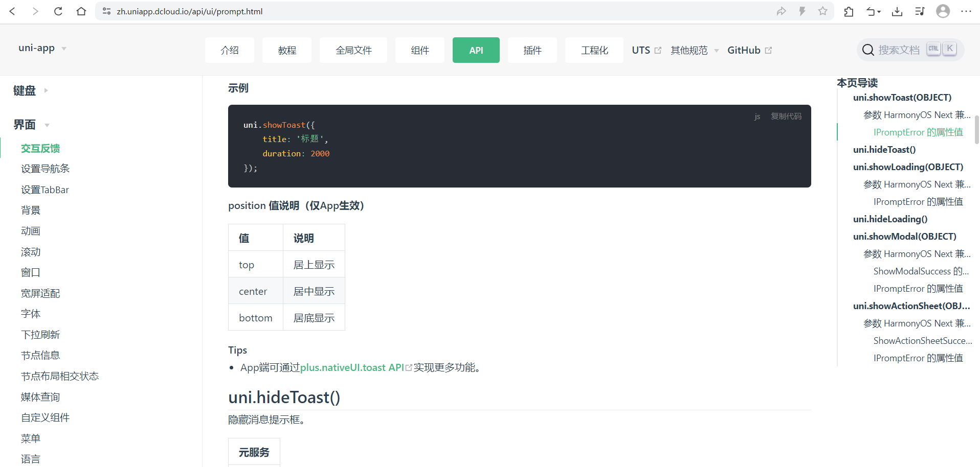This screenshot has height=467, width=980.
Task: Click the external link icon next to GitHub
Action: [768, 50]
